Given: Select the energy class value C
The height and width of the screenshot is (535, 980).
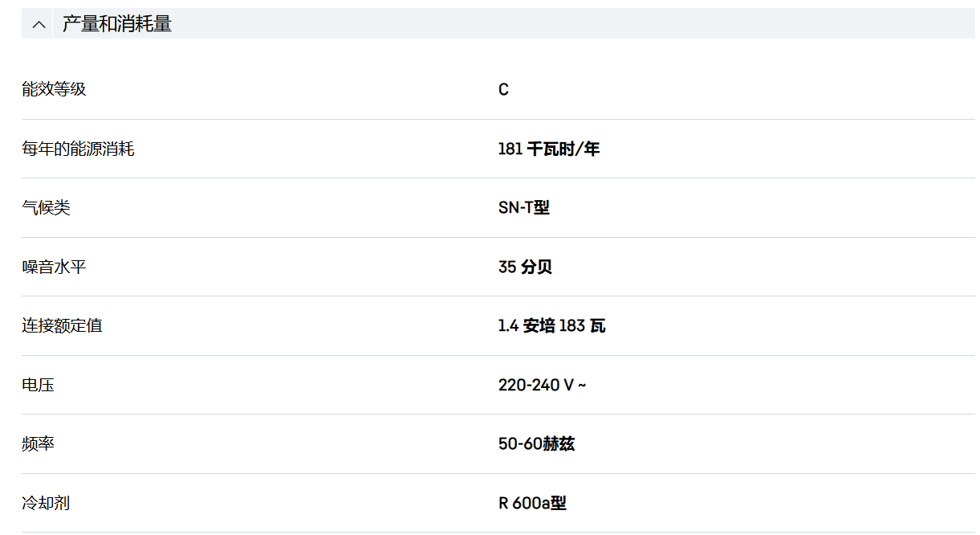Looking at the screenshot, I should tap(503, 89).
